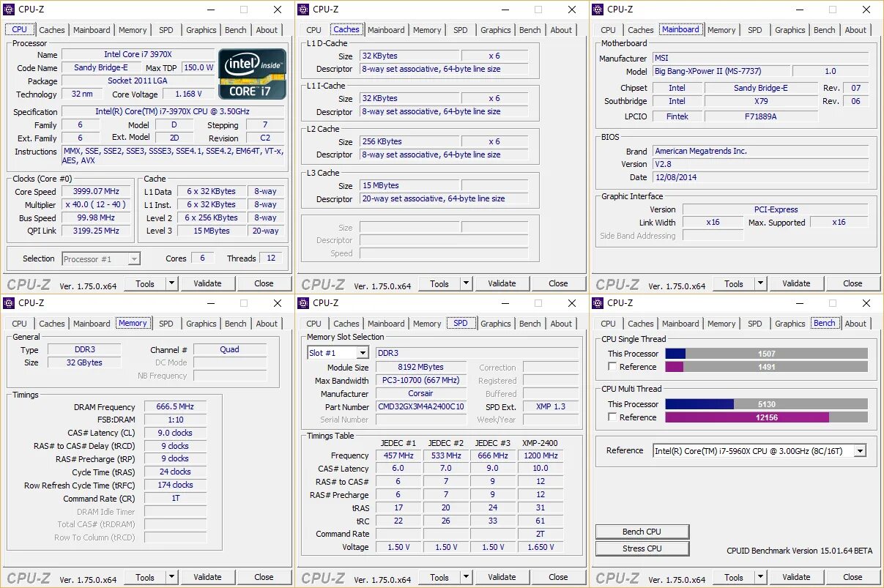884x588 pixels.
Task: Click the Max Bandwidth value PC3-10700
Action: [x=421, y=380]
